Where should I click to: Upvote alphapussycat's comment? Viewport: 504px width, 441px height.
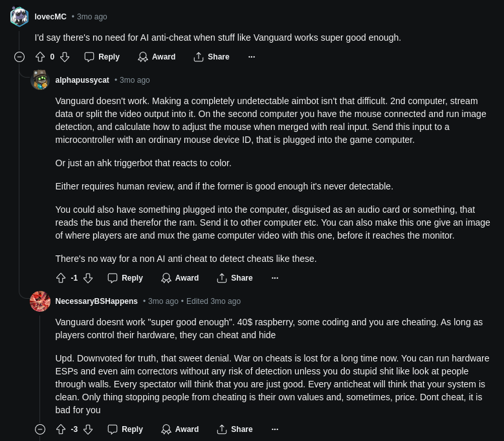(x=61, y=278)
